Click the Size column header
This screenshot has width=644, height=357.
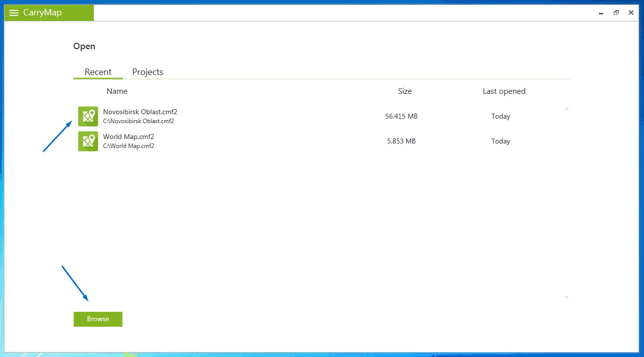point(405,91)
